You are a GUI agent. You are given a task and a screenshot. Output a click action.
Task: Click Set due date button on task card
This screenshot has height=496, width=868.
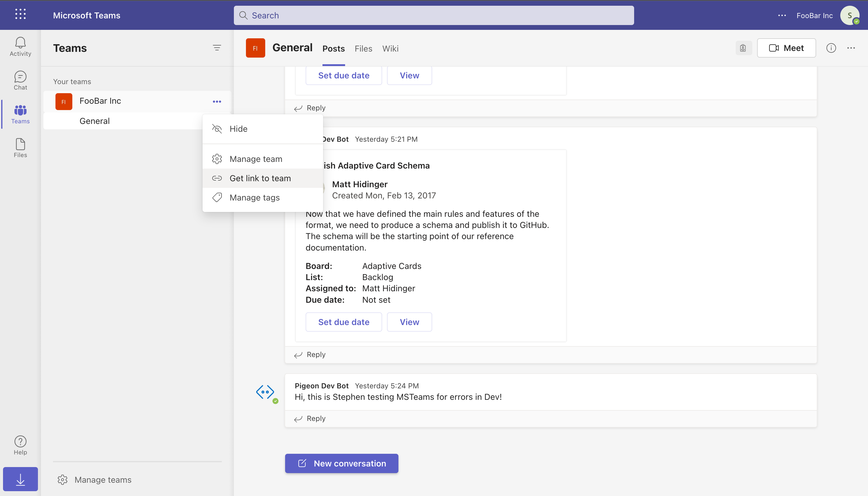[344, 321]
